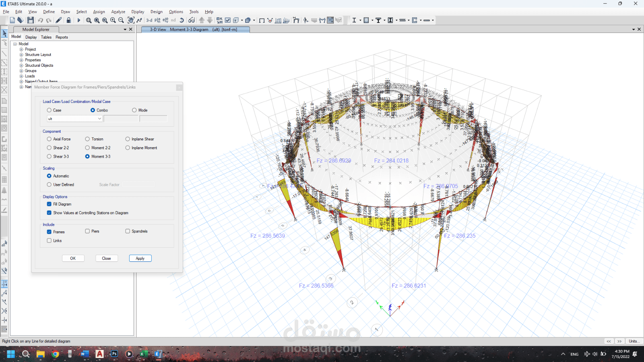Expand the Loads tree node

tap(22, 76)
